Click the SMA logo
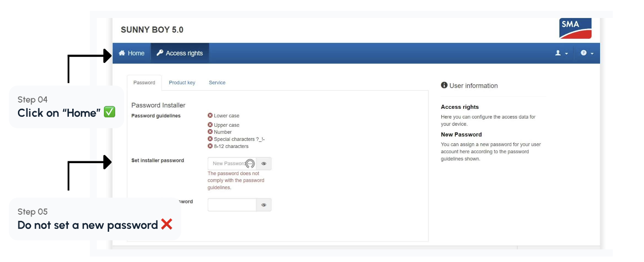The width and height of the screenshot is (644, 262). coord(575,29)
